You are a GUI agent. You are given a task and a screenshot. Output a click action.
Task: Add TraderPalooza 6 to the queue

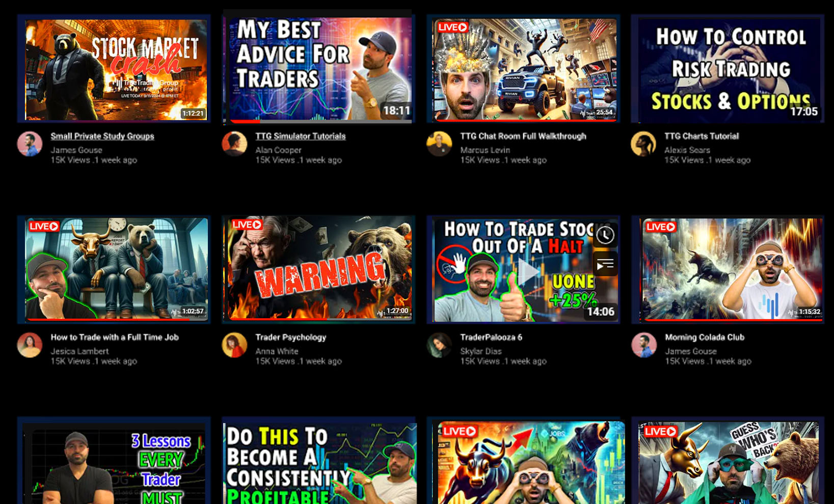604,264
